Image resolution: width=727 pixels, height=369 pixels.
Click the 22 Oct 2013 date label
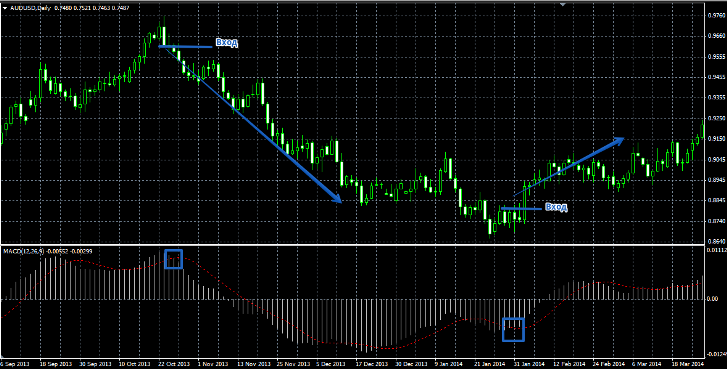(x=173, y=365)
